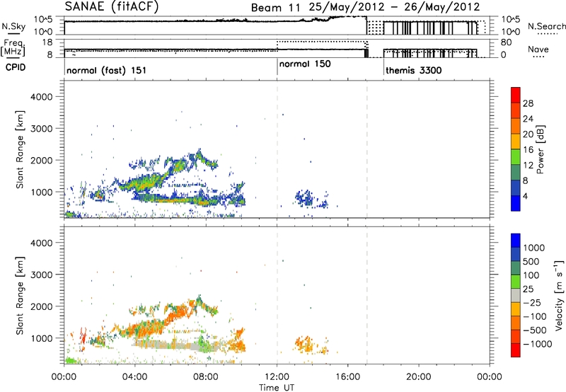Pick the bright blue bottom band of Power colorbar
The width and height of the screenshot is (566, 392).
[x=516, y=203]
